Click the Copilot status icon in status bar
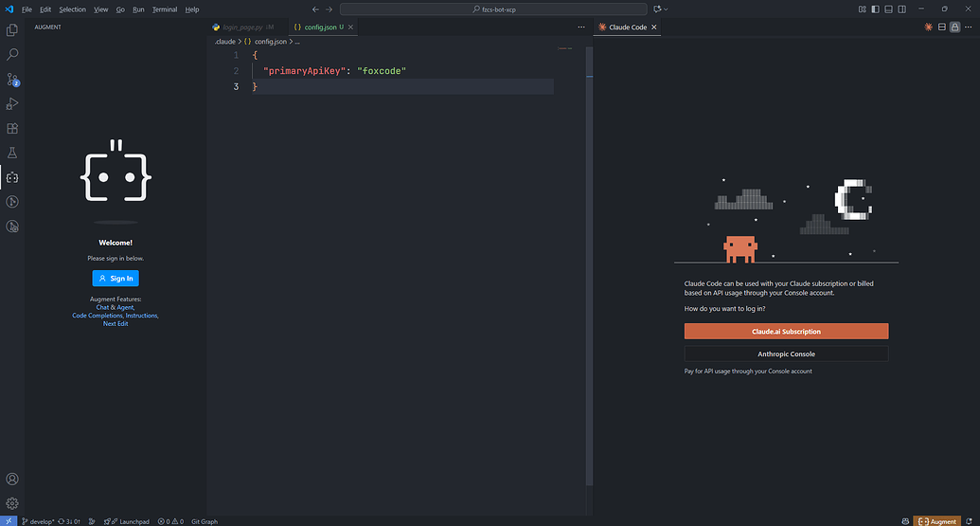The height and width of the screenshot is (526, 980). tap(905, 521)
